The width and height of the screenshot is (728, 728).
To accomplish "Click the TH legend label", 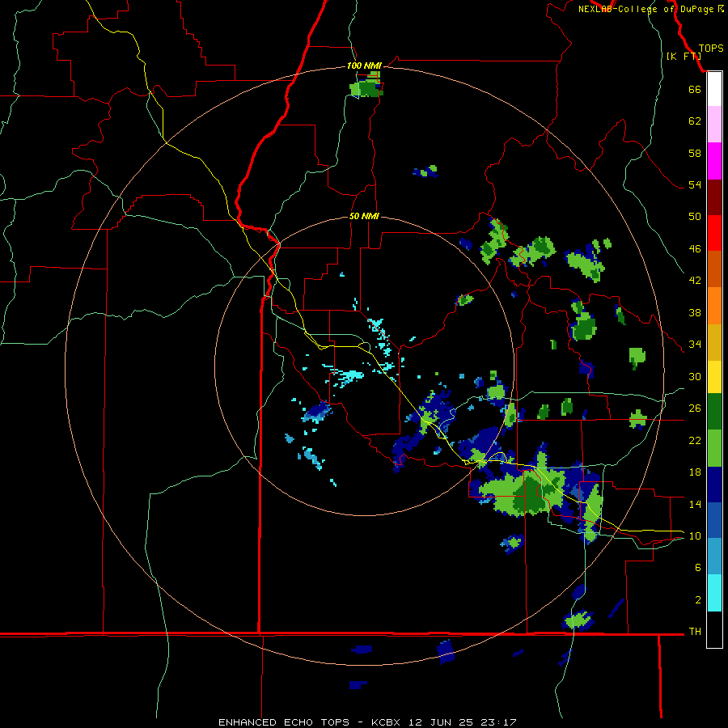I will 695,632.
